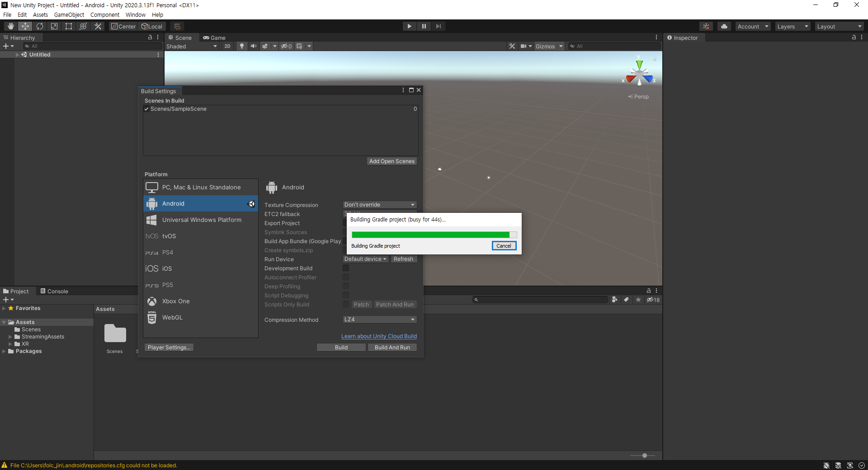Screen dimensions: 868x470
Task: Open Texture Compression dropdown
Action: coord(380,205)
